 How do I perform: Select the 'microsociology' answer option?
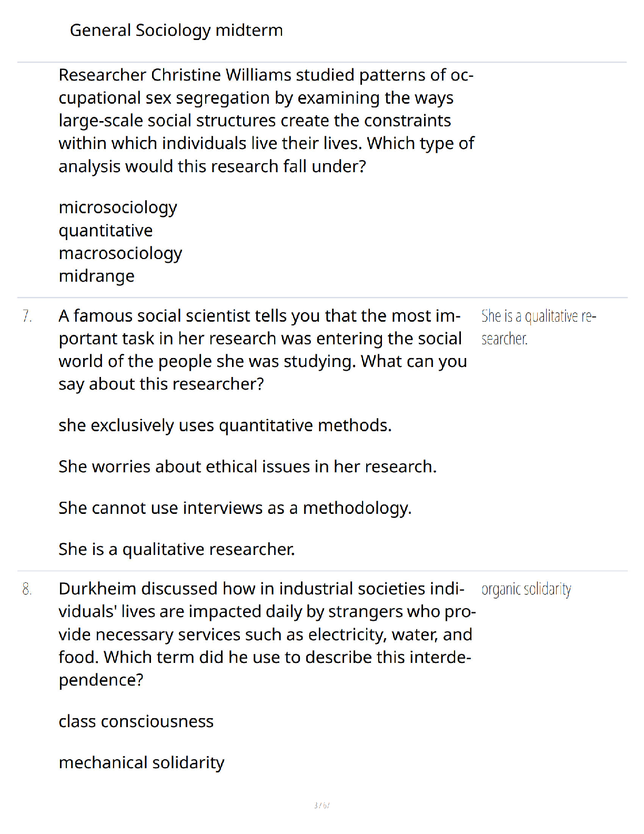[118, 207]
